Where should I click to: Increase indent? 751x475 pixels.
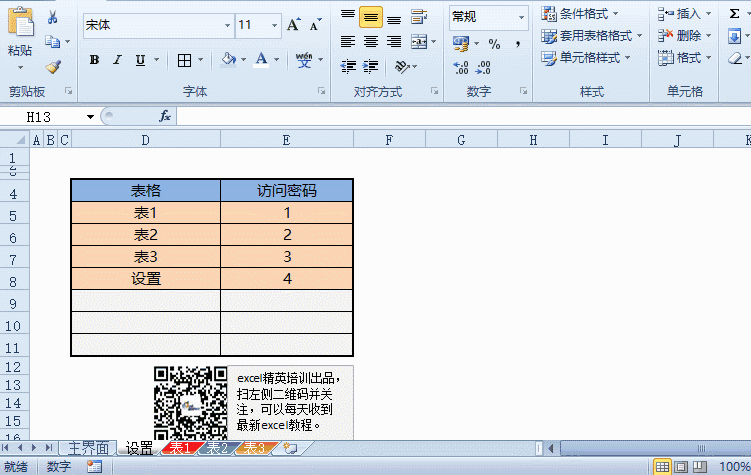(371, 66)
